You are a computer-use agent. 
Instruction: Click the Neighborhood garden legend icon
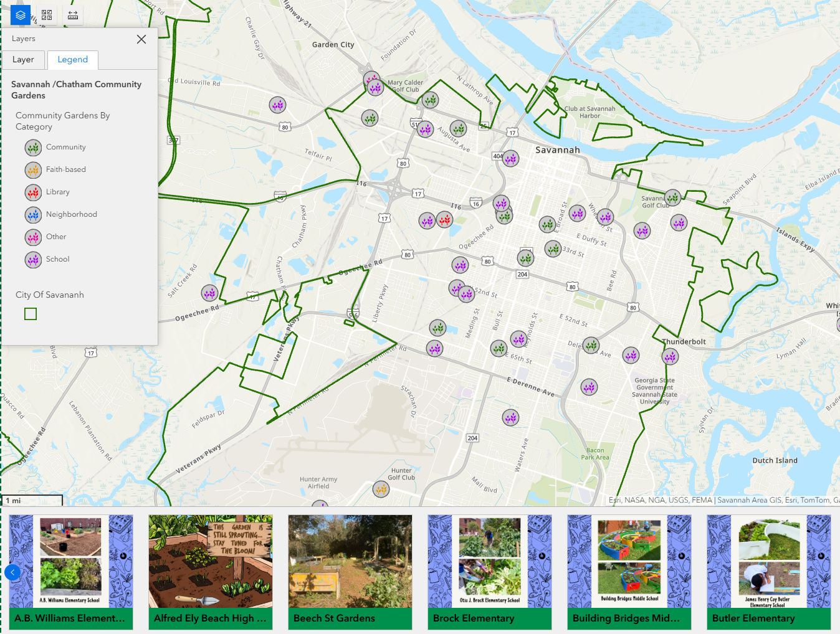click(32, 214)
